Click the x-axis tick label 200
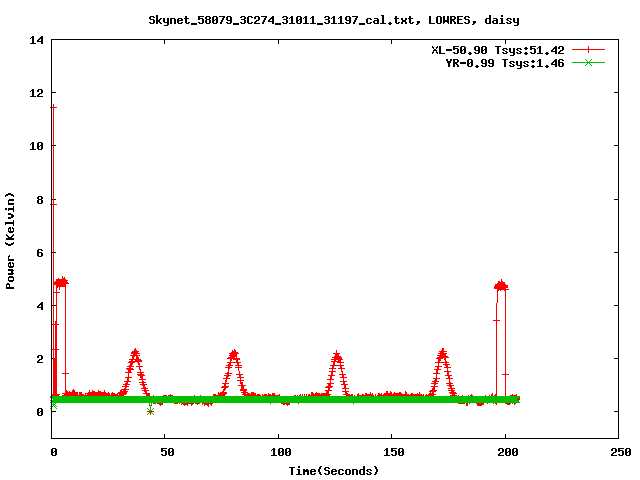The height and width of the screenshot is (480, 640). [x=508, y=452]
